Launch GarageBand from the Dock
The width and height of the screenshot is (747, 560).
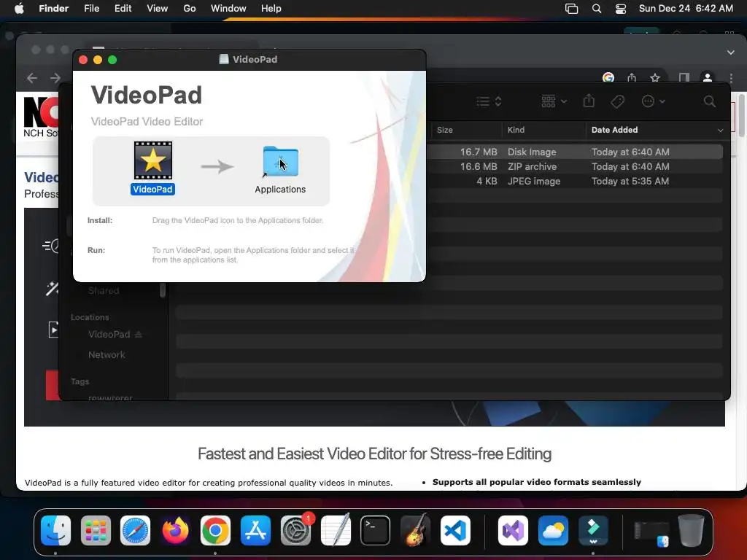coord(415,530)
